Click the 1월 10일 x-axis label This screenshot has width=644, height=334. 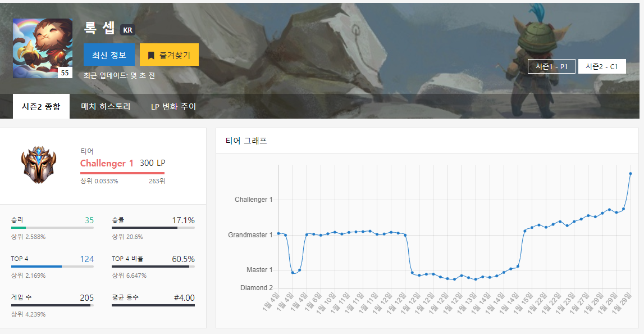[326, 303]
